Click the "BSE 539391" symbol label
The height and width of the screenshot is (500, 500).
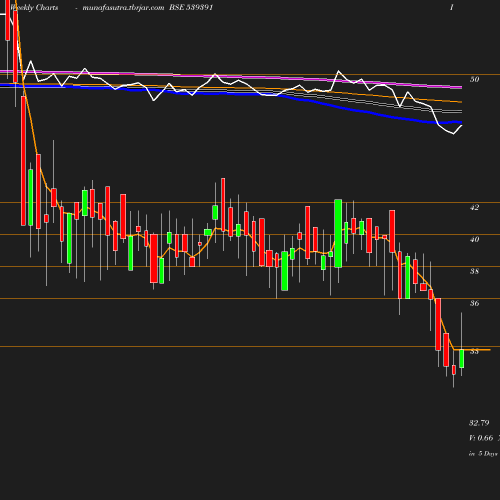[191, 7]
